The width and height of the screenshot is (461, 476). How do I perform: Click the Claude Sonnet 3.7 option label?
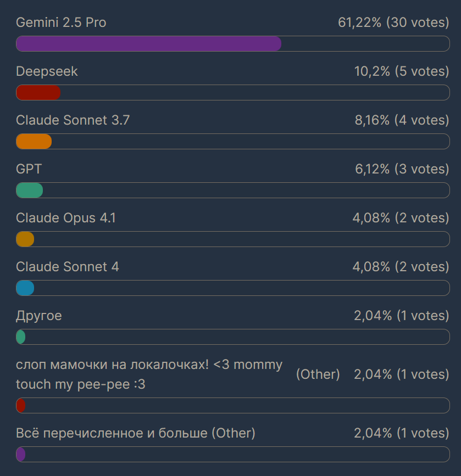point(73,120)
